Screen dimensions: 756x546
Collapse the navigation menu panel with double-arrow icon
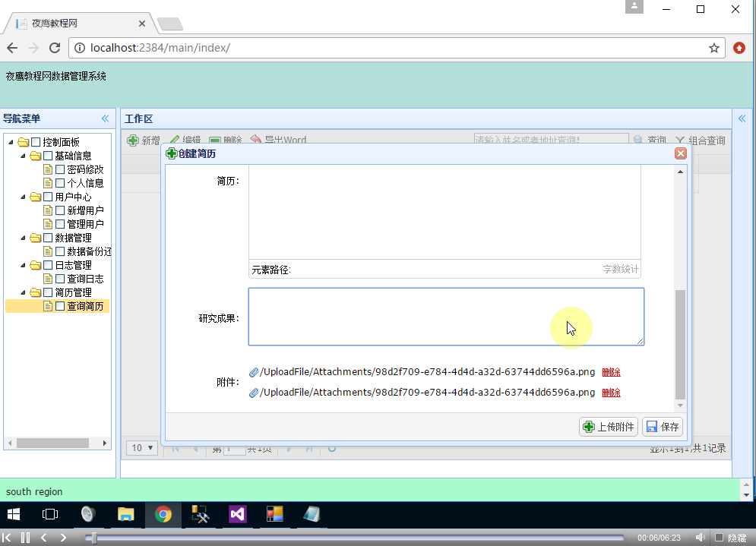click(x=106, y=118)
